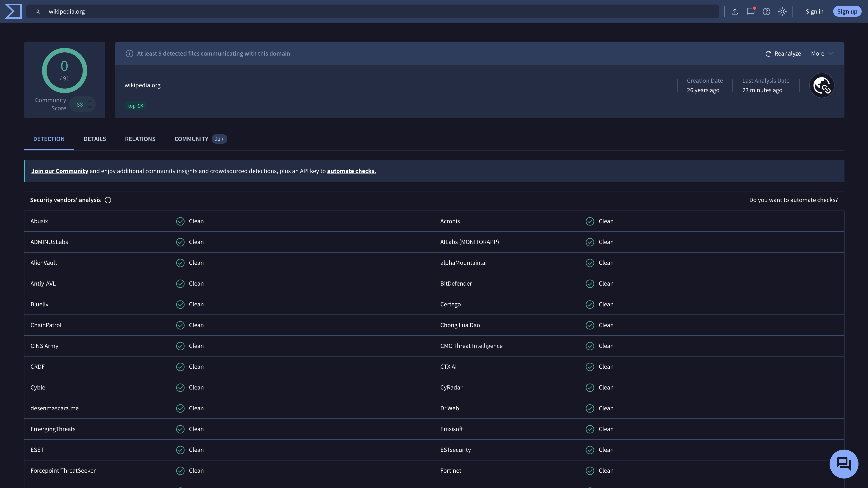868x488 pixels.
Task: Click the search magnifier icon
Action: pyautogui.click(x=38, y=12)
